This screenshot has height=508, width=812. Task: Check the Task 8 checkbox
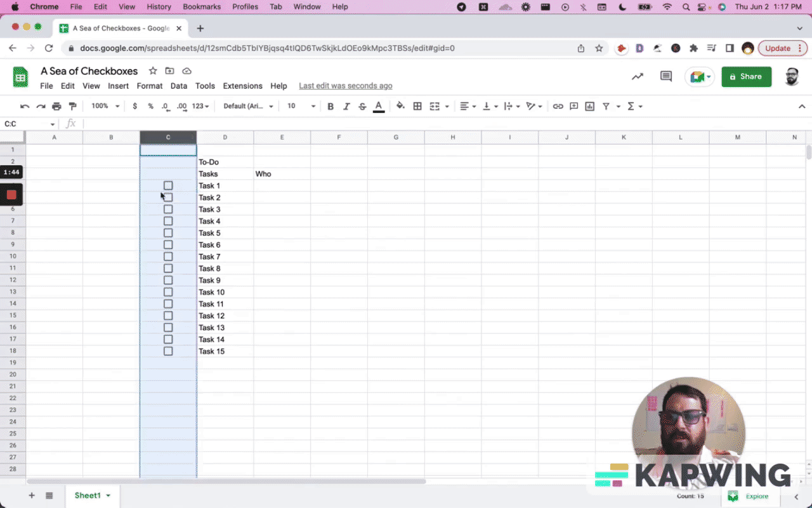[168, 268]
